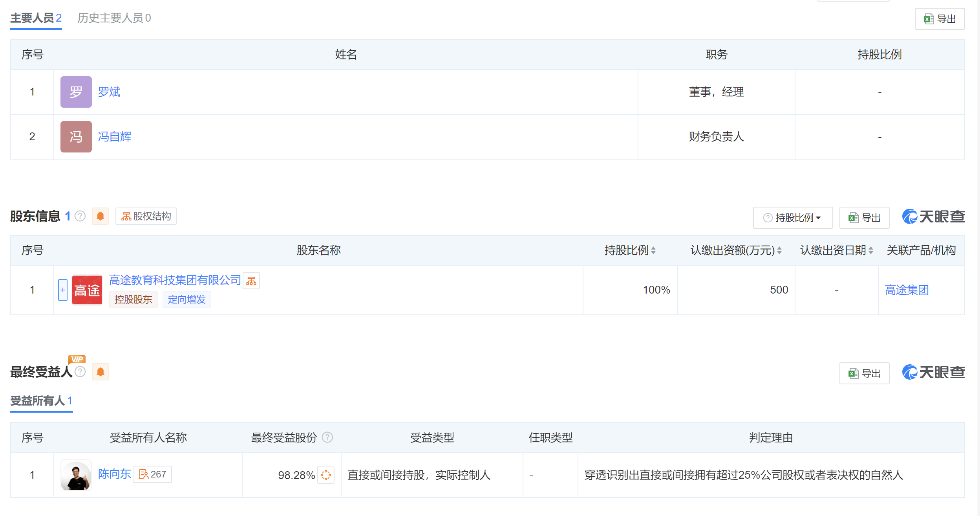Open the 股权结构 chart button

[146, 216]
